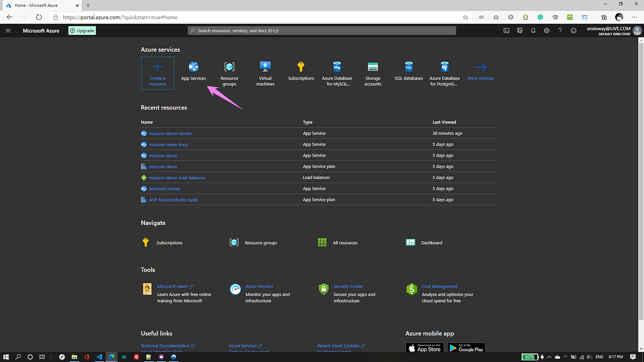Expand More services with the arrow

pos(480,68)
